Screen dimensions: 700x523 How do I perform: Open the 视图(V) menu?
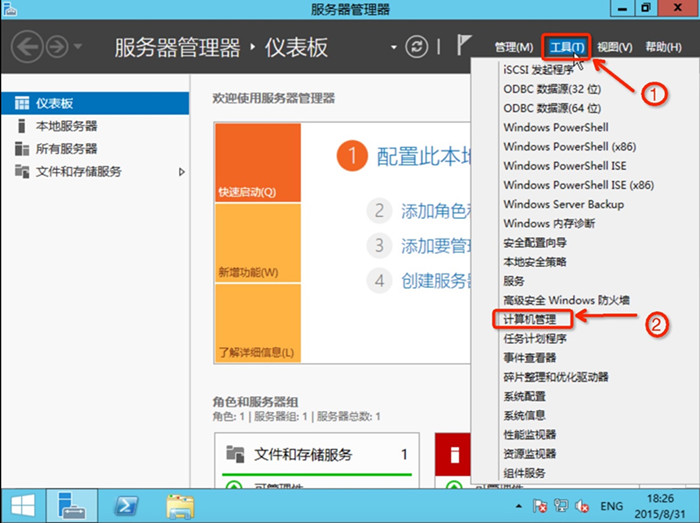(x=615, y=47)
